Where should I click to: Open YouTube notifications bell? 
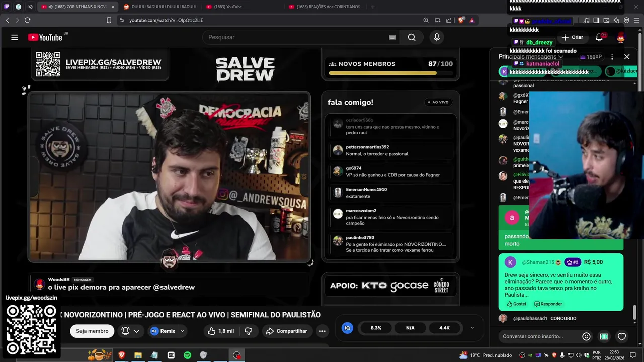[599, 37]
